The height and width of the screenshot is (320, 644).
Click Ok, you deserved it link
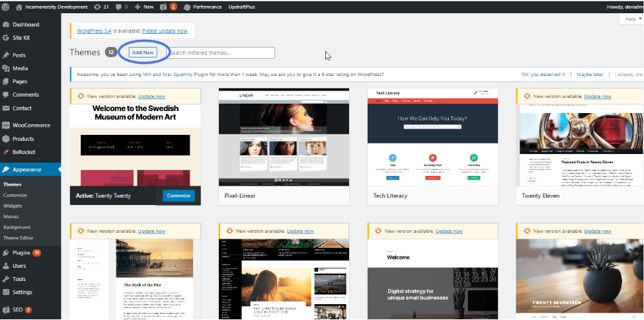[x=543, y=74]
